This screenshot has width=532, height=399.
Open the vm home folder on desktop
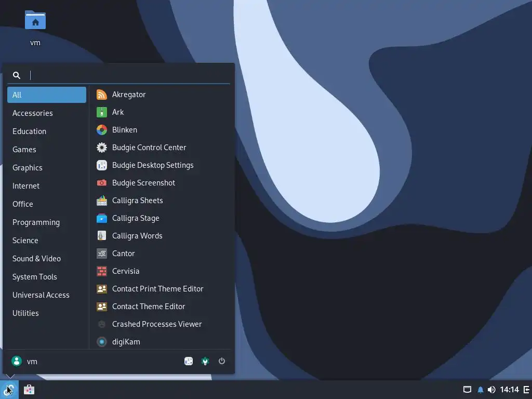click(x=35, y=20)
